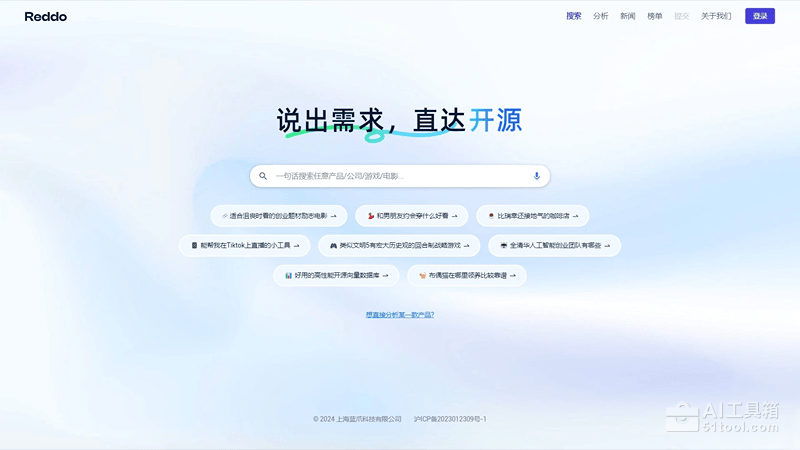800x450 pixels.
Task: Click the Reddo logo
Action: 45,16
